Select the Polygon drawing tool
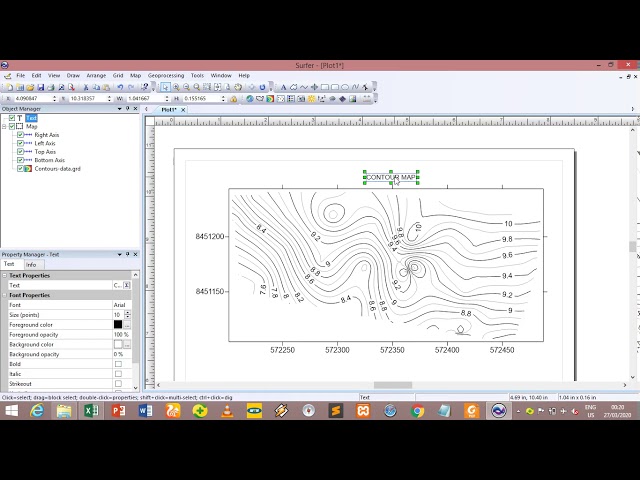Screen dimensions: 640x480 [293, 87]
